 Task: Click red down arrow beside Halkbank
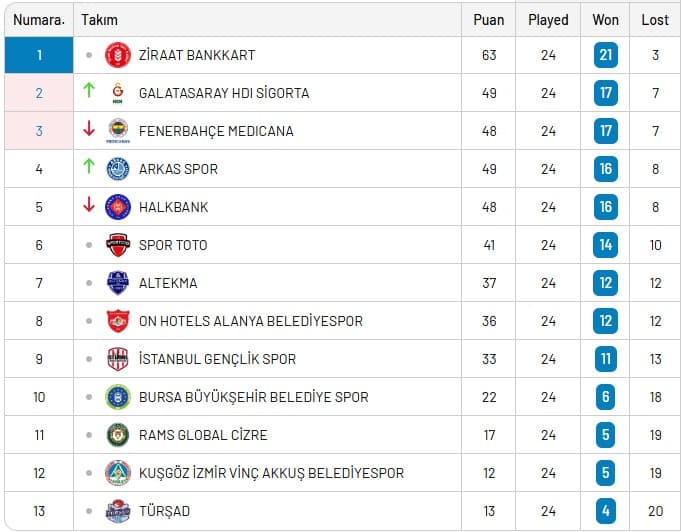click(89, 205)
